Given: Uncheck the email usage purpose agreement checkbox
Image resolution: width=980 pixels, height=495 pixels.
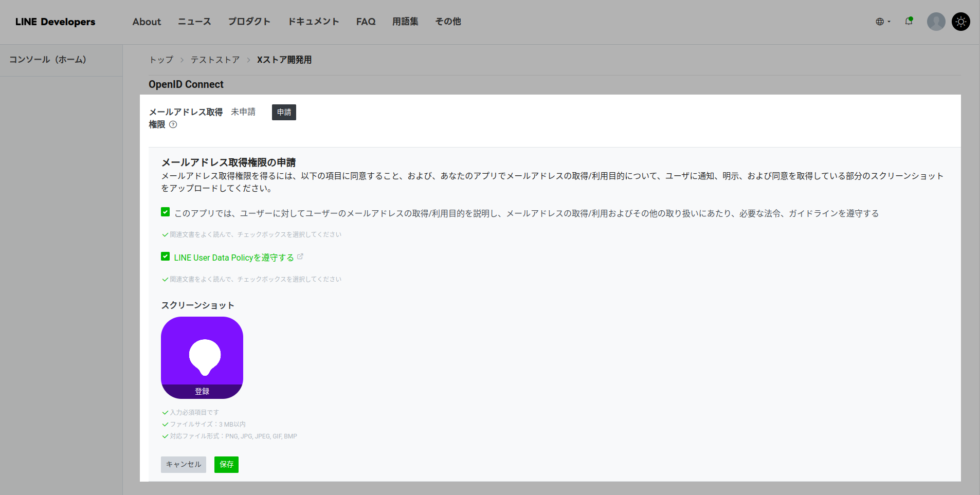Looking at the screenshot, I should 165,212.
